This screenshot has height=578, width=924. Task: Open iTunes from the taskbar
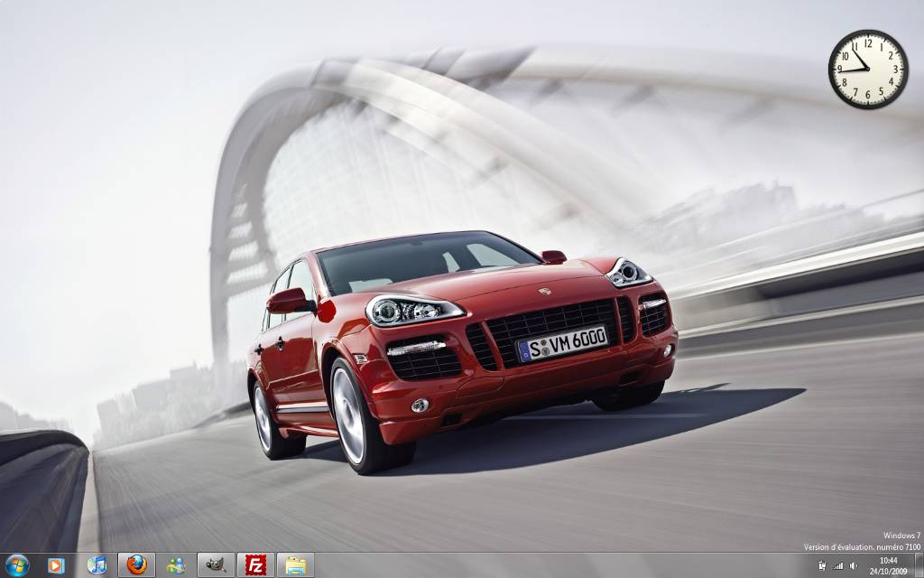coord(97,565)
